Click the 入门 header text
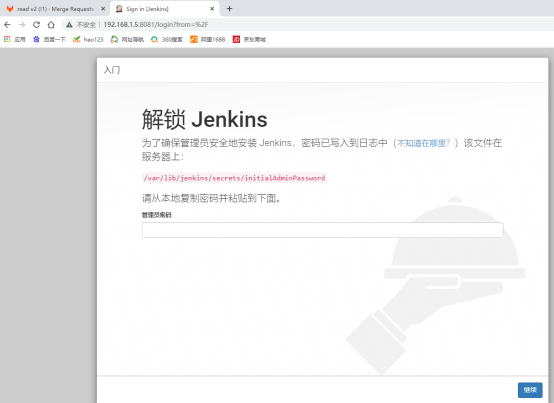This screenshot has width=554, height=403. 112,70
